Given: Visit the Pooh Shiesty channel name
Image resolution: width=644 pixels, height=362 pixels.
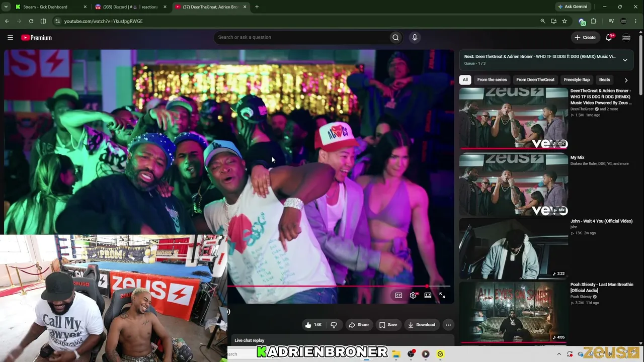Looking at the screenshot, I should click(581, 297).
